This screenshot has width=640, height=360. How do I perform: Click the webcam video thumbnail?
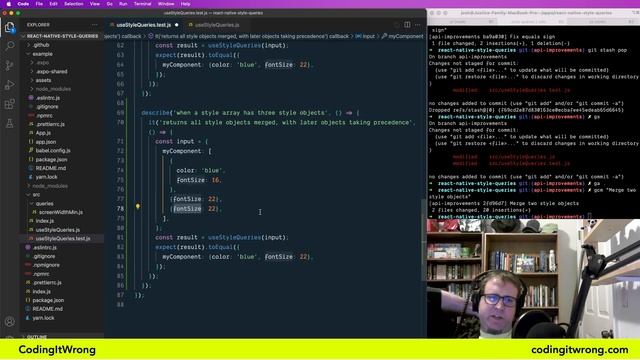[533, 279]
